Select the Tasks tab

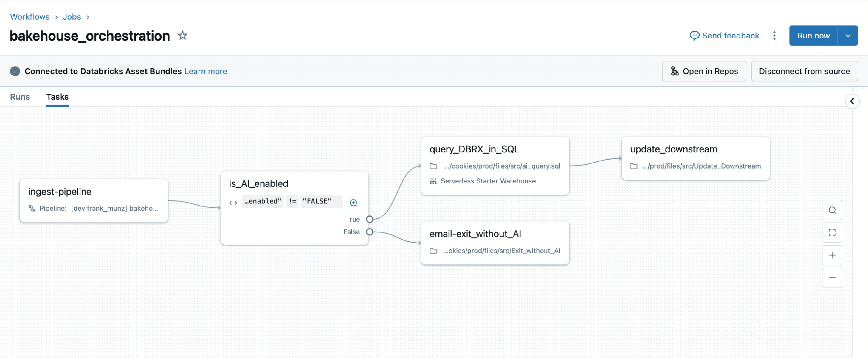(x=57, y=97)
